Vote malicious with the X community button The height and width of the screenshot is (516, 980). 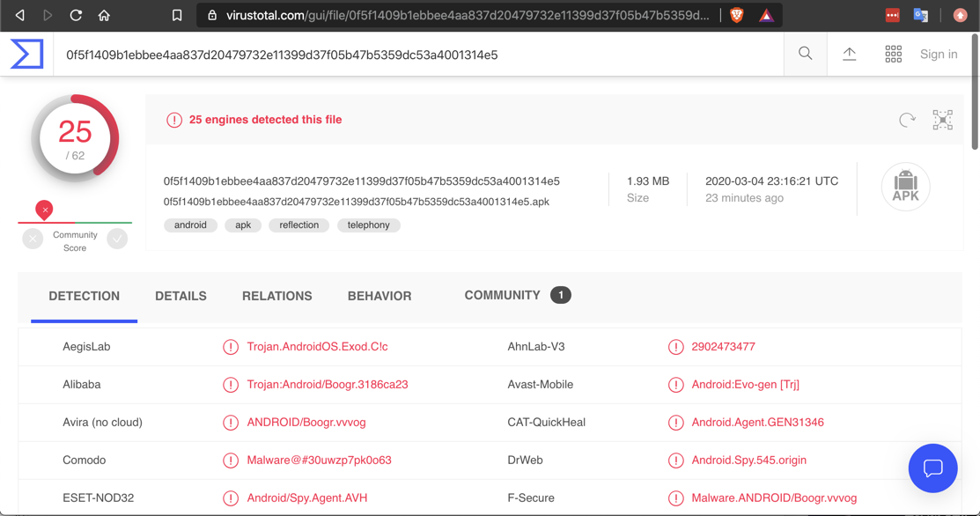point(33,239)
